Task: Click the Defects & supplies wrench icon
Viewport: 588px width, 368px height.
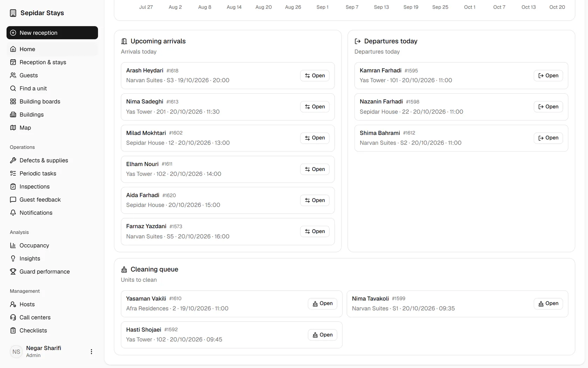Action: coord(13,160)
